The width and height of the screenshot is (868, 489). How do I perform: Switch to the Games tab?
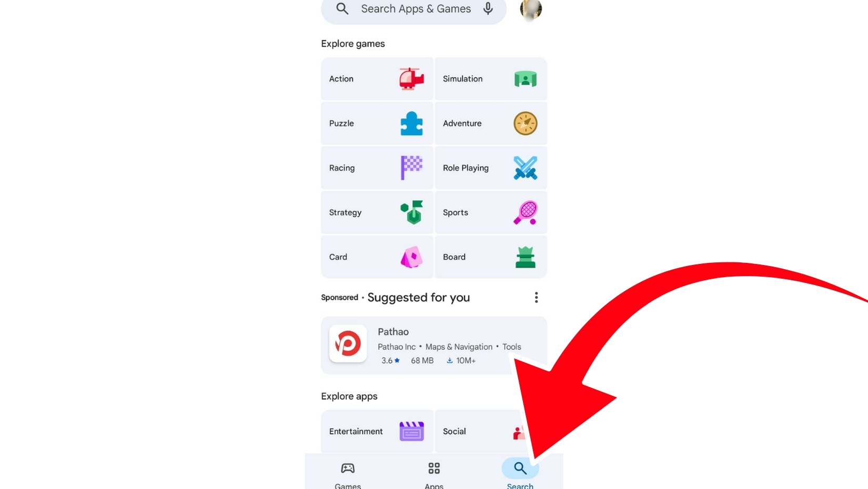348,474
